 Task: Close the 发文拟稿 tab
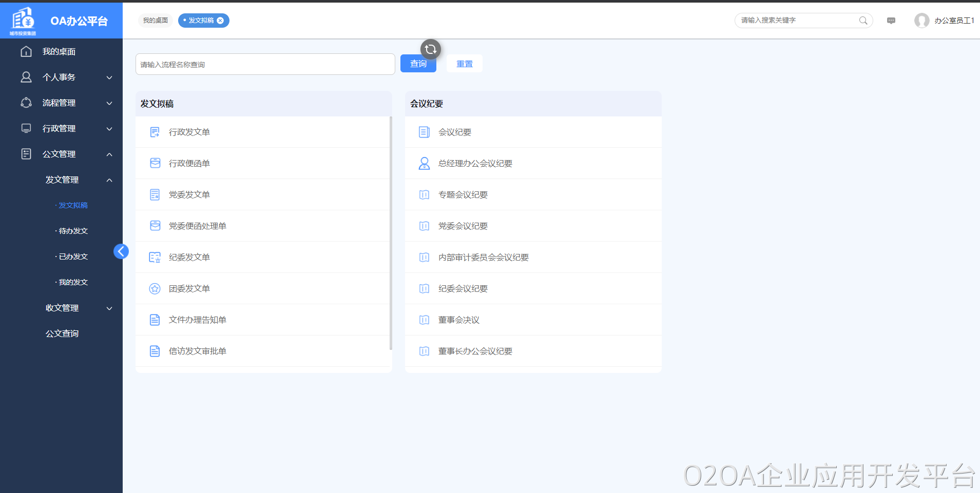click(220, 21)
